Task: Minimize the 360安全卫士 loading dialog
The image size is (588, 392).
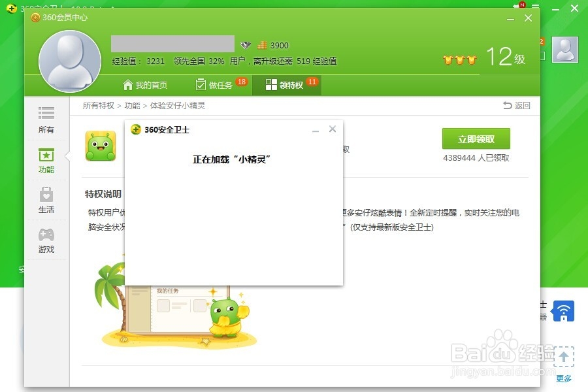Action: (x=316, y=130)
